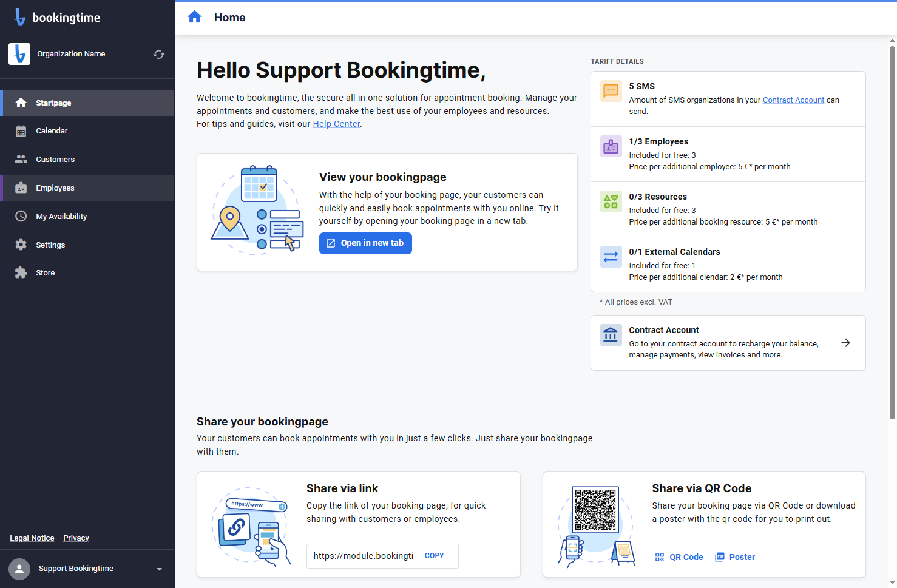Click the "Share via link" heading

click(x=342, y=488)
